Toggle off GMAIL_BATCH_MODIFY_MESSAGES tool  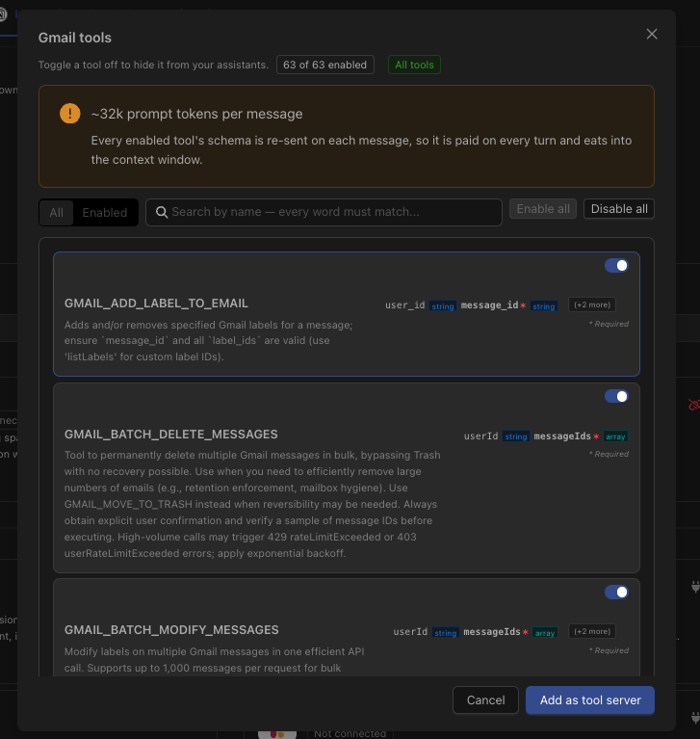pyautogui.click(x=616, y=593)
